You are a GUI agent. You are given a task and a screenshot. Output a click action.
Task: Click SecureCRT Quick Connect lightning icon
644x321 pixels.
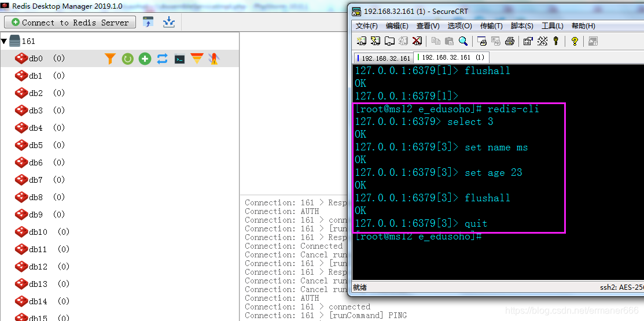click(376, 40)
